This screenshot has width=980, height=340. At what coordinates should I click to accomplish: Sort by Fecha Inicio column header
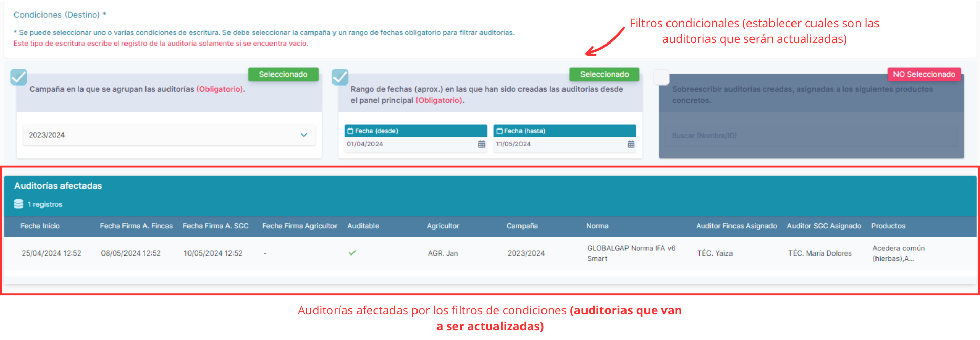40,226
